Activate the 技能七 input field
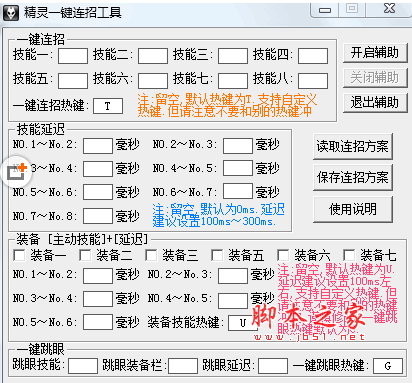This screenshot has height=383, width=412. click(233, 81)
